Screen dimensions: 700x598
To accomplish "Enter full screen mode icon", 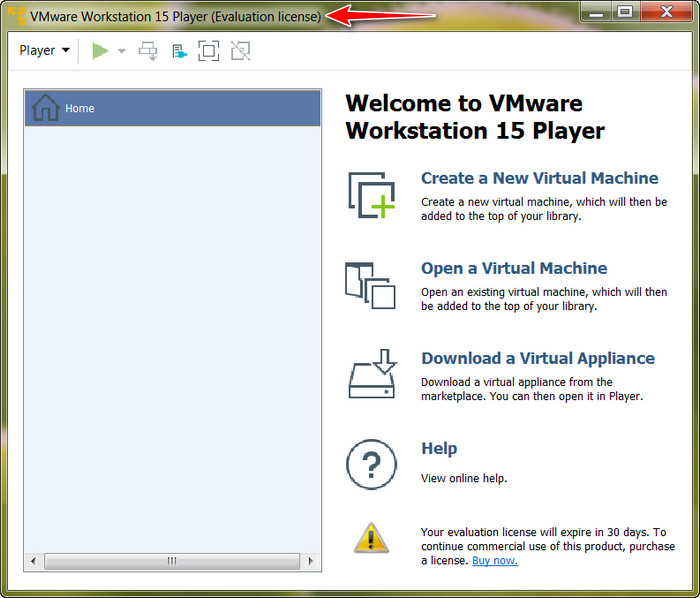I will click(208, 51).
